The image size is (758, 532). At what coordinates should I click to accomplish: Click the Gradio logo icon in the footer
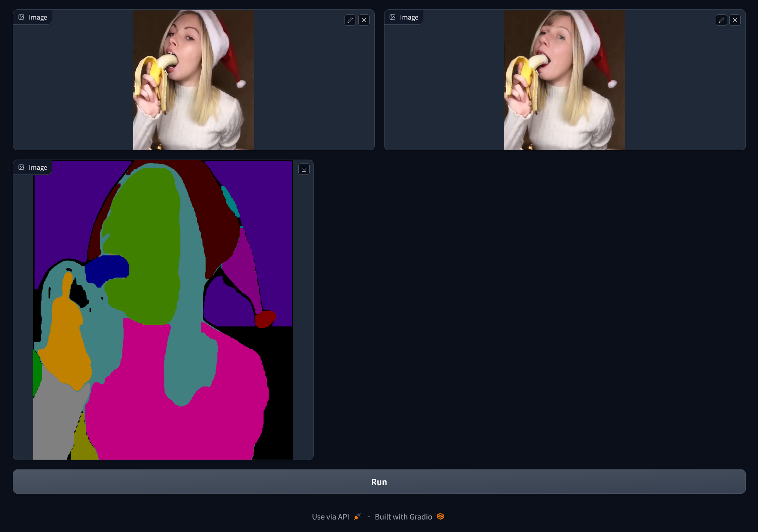(440, 516)
